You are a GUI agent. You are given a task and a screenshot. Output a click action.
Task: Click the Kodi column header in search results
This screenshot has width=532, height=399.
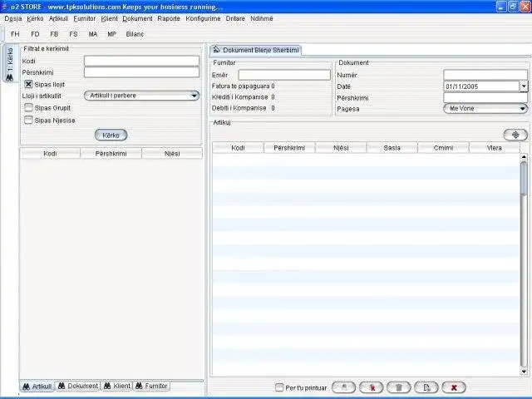50,153
